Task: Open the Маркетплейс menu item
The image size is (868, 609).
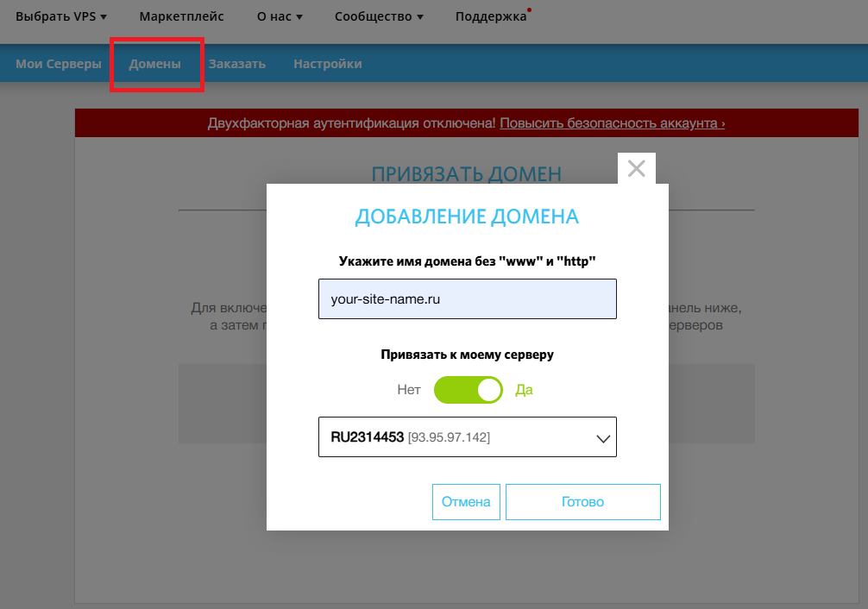Action: (181, 16)
